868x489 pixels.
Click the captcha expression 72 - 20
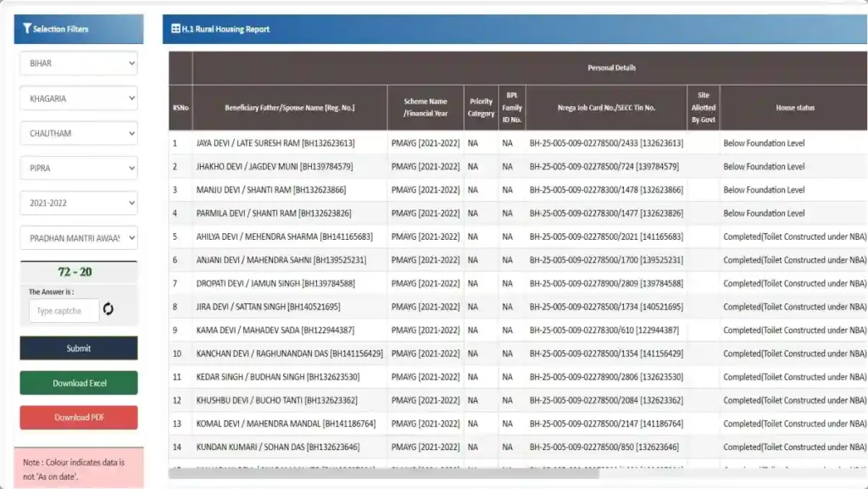tap(75, 271)
